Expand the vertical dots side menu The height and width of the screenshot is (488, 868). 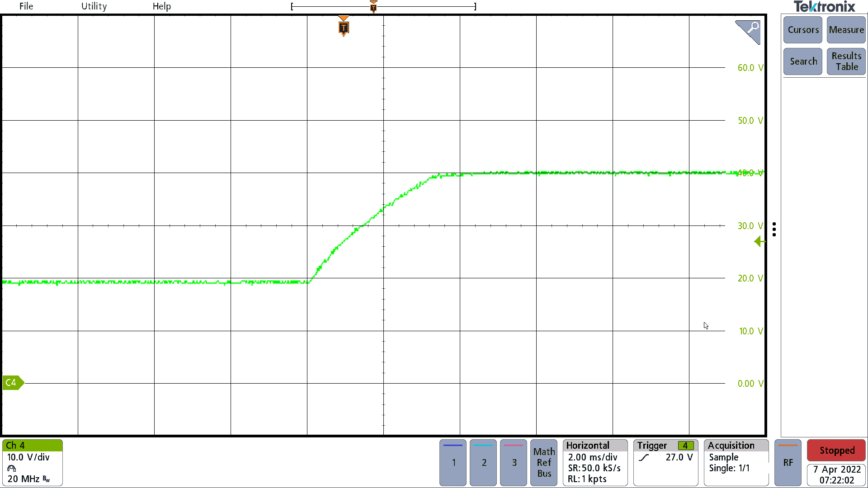774,230
